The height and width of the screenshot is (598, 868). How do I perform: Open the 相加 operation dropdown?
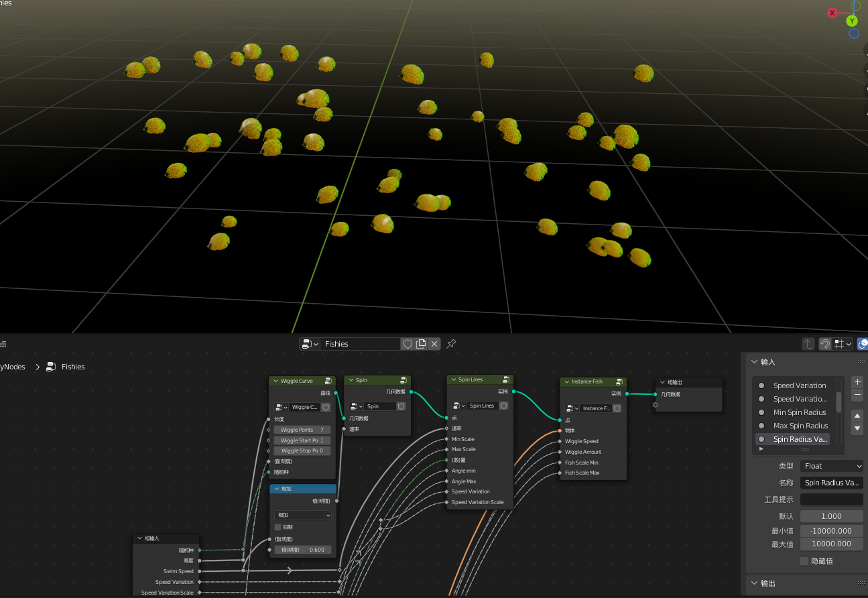[x=303, y=515]
